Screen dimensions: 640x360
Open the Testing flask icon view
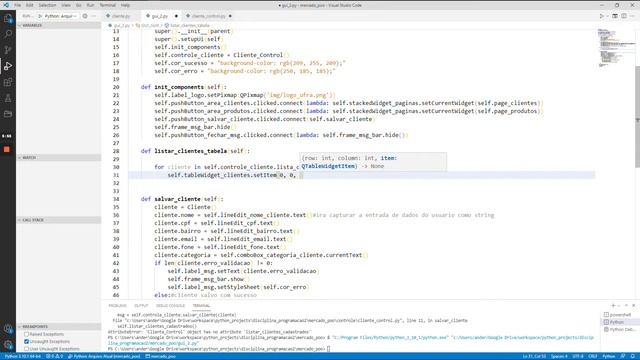8,98
